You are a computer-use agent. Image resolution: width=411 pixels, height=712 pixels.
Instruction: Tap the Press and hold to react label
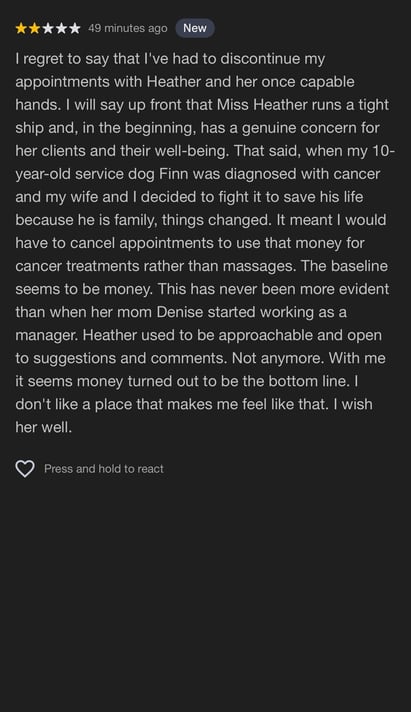(104, 469)
